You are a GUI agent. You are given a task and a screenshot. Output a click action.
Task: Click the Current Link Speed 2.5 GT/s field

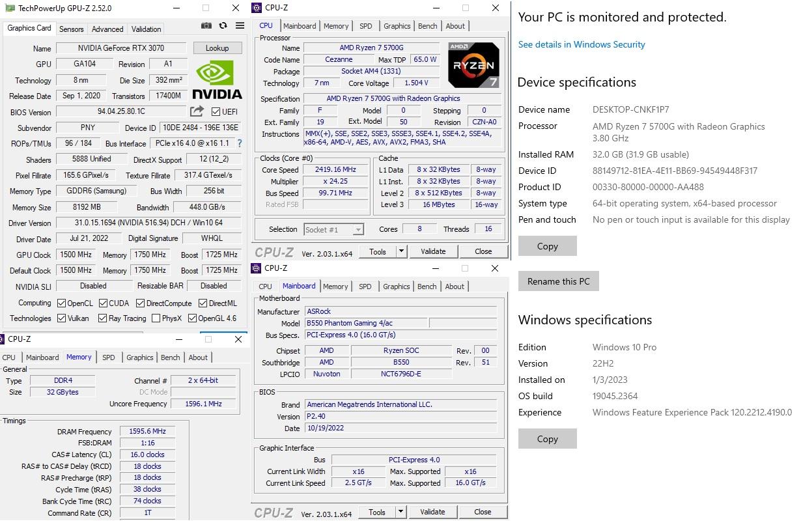pyautogui.click(x=358, y=483)
